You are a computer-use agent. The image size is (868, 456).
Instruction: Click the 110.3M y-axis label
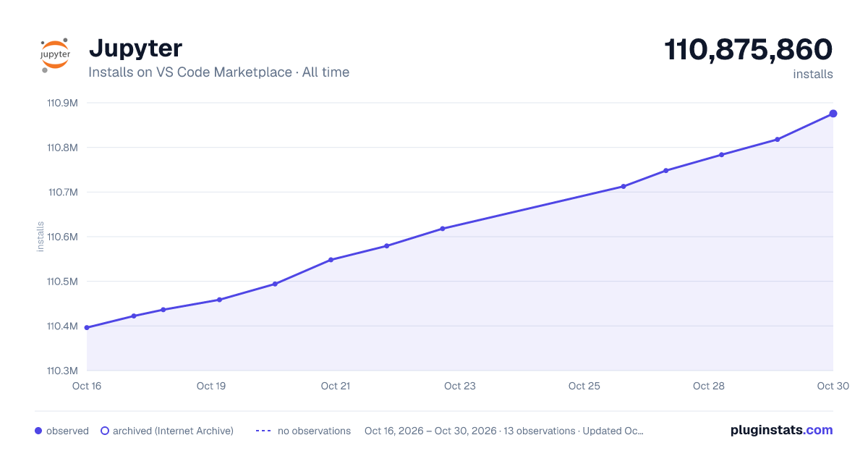(62, 371)
